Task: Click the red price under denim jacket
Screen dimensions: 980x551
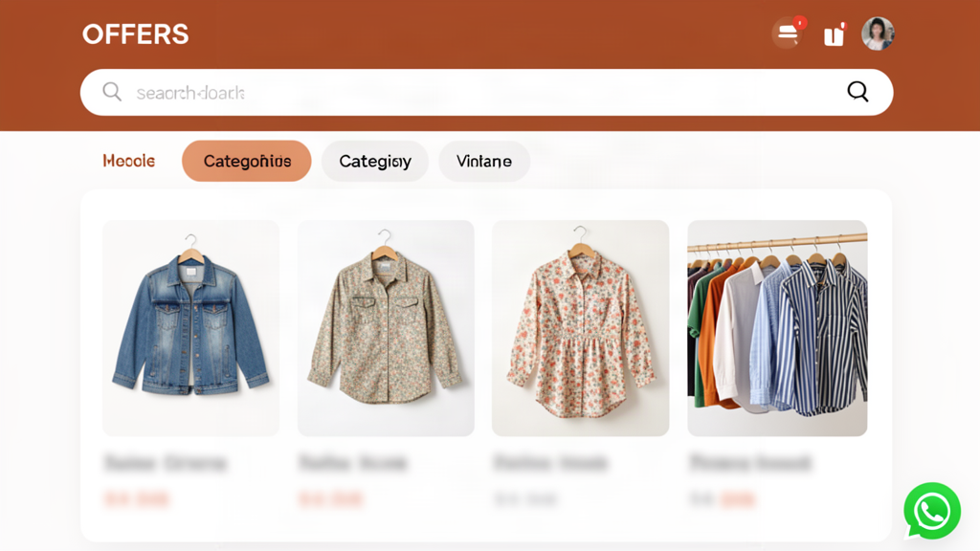Action: click(137, 499)
